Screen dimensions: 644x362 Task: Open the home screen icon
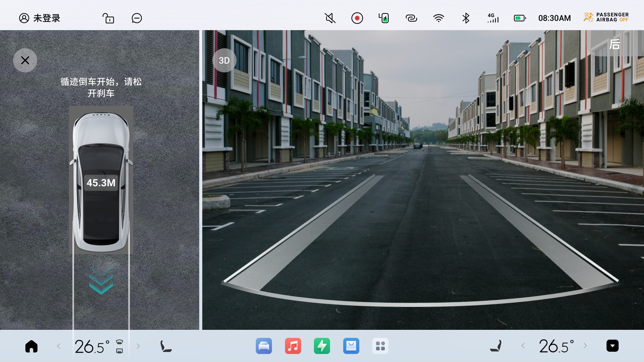[x=32, y=346]
